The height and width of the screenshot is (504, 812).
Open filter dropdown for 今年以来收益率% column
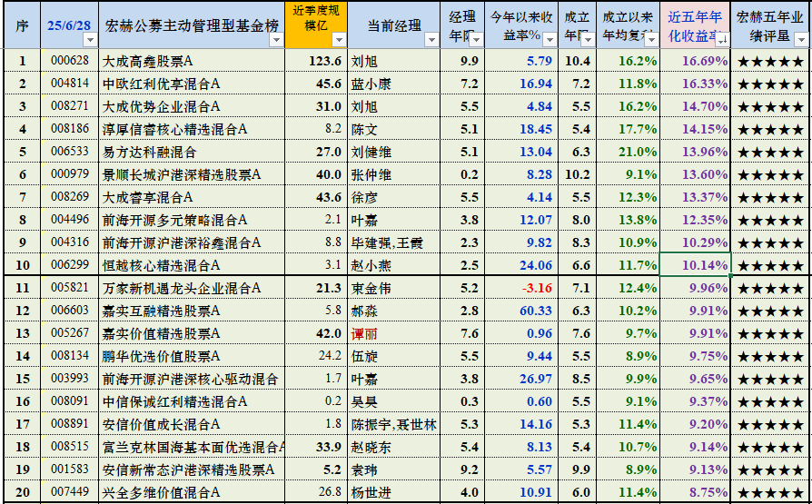[550, 40]
